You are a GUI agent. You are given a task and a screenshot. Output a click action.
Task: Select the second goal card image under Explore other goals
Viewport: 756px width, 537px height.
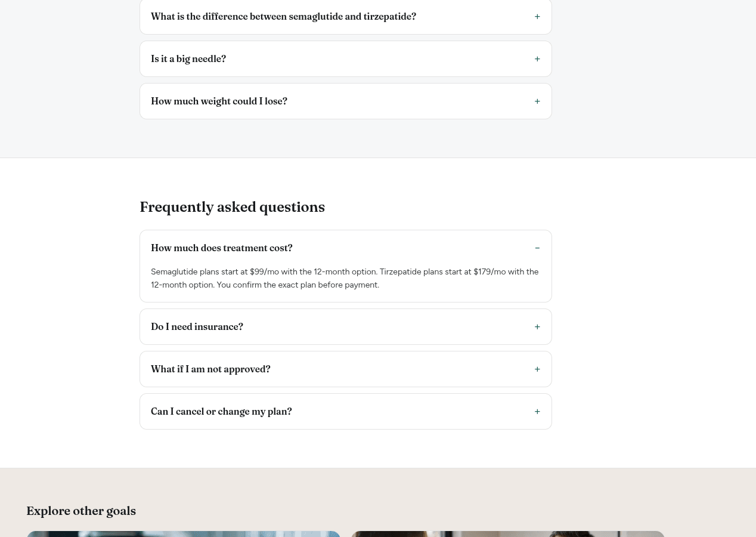508,534
